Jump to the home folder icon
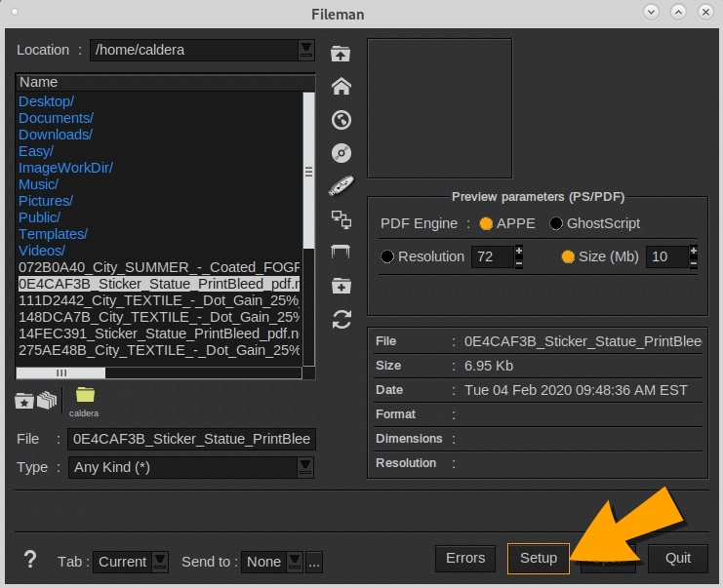The height and width of the screenshot is (588, 723). pyautogui.click(x=341, y=87)
